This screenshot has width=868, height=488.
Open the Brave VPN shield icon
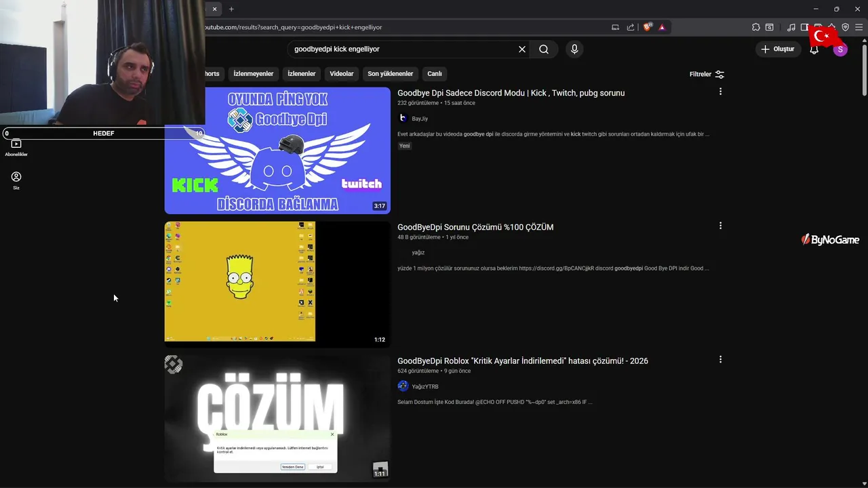pyautogui.click(x=845, y=27)
